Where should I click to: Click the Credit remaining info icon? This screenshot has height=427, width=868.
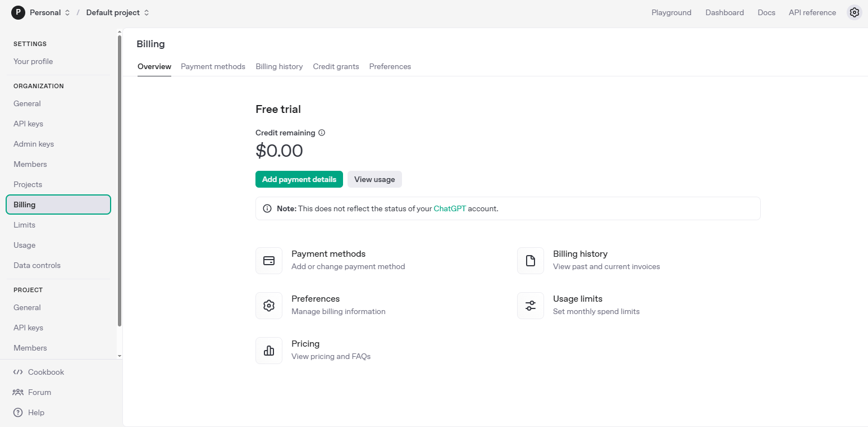pos(322,133)
